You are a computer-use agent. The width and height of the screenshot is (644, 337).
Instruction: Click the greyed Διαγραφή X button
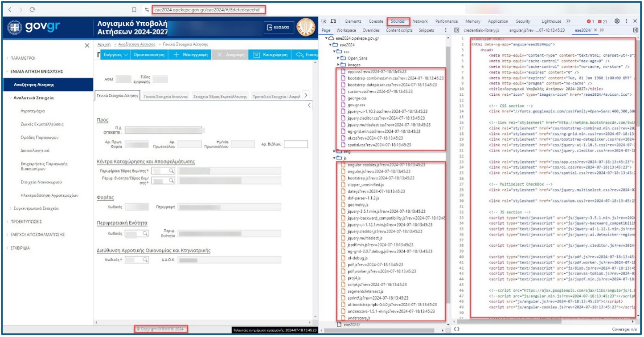230,54
